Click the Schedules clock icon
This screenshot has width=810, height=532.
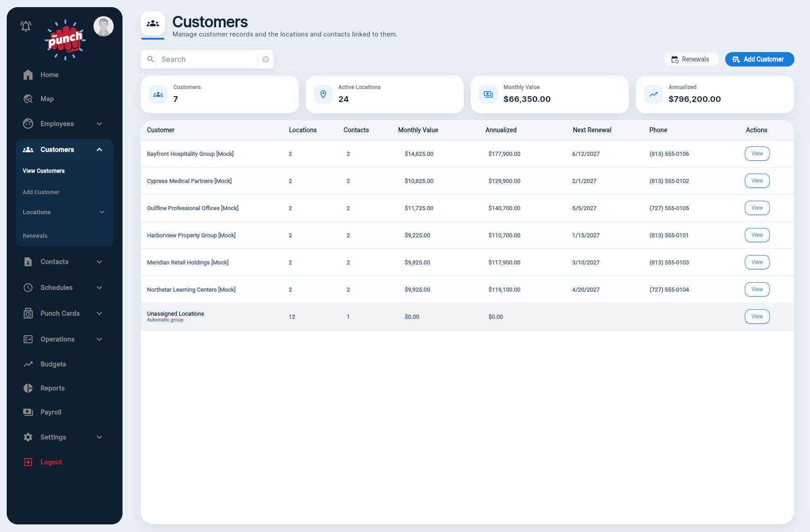tap(28, 288)
